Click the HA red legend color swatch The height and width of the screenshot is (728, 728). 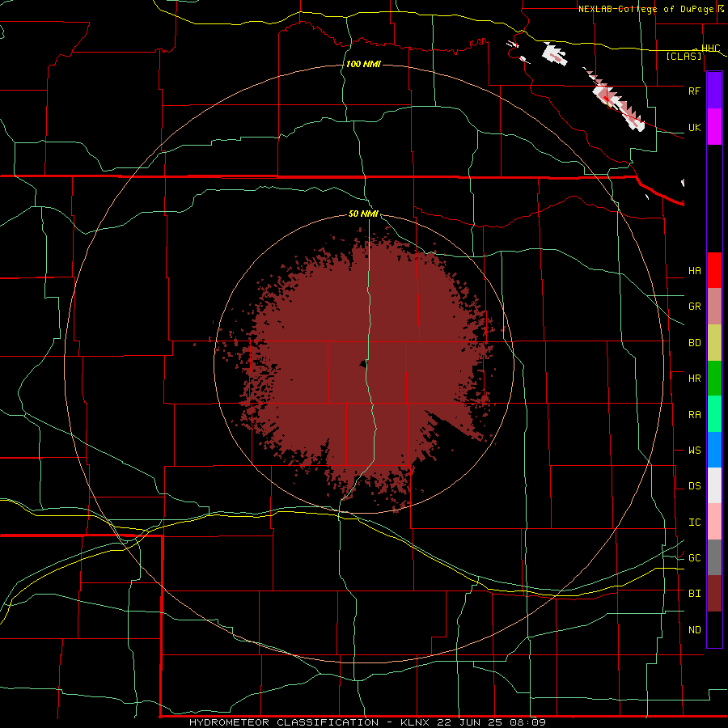point(714,270)
